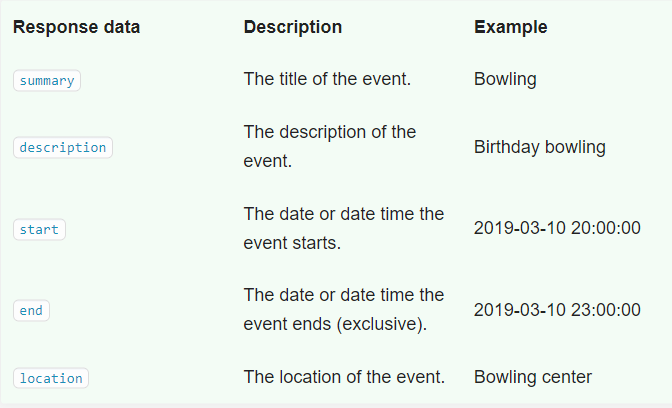The width and height of the screenshot is (672, 408).
Task: Click the 2019-03-10 20:00:00 example
Action: pyautogui.click(x=557, y=228)
